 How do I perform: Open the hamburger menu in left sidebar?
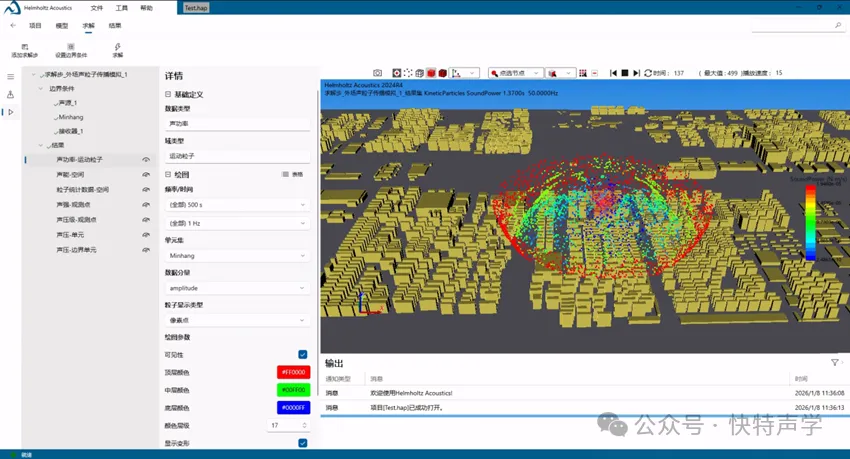[10, 77]
